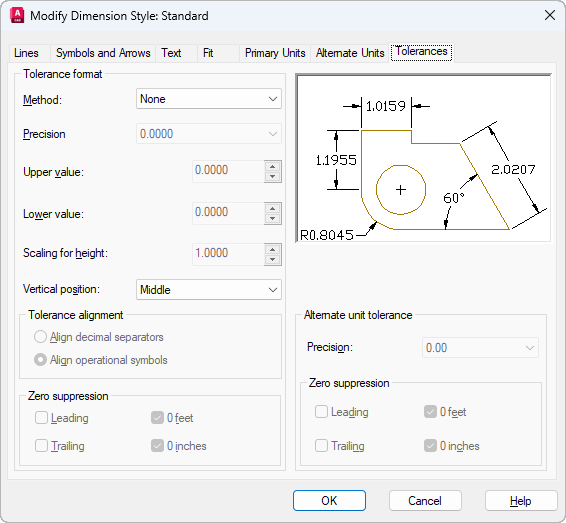The image size is (566, 523).
Task: Click Upper value increment arrow
Action: 273,166
